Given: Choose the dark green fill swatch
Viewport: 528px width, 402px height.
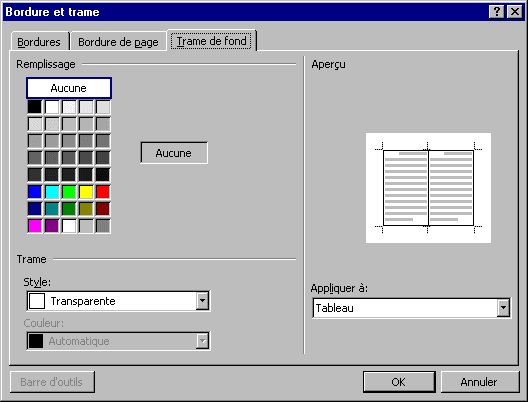Looking at the screenshot, I should point(69,209).
